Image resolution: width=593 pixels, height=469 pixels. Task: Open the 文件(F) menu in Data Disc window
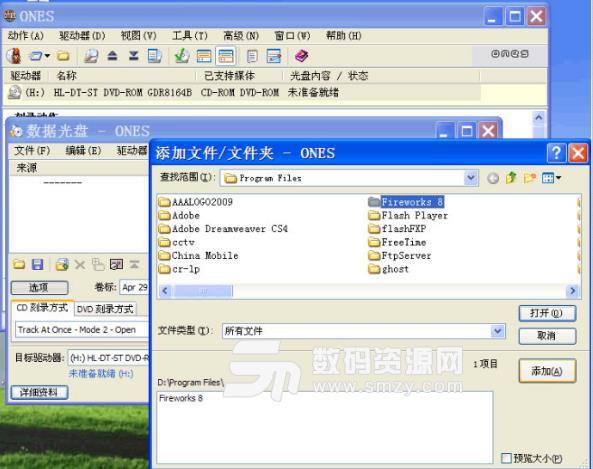(32, 151)
